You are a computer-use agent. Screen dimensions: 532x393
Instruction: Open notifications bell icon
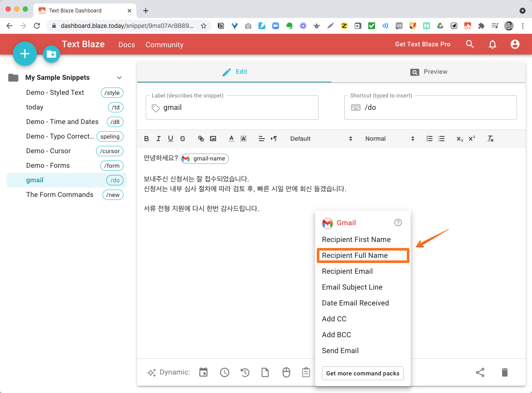coord(493,44)
